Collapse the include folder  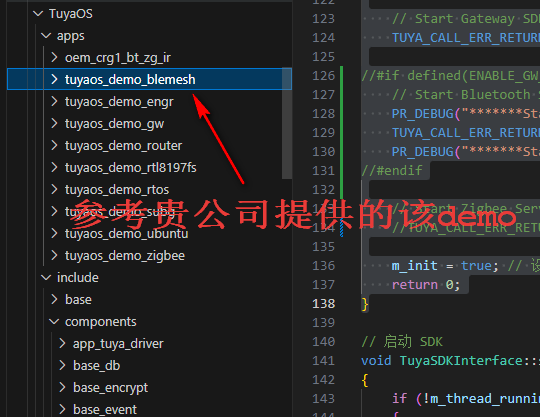(x=77, y=278)
